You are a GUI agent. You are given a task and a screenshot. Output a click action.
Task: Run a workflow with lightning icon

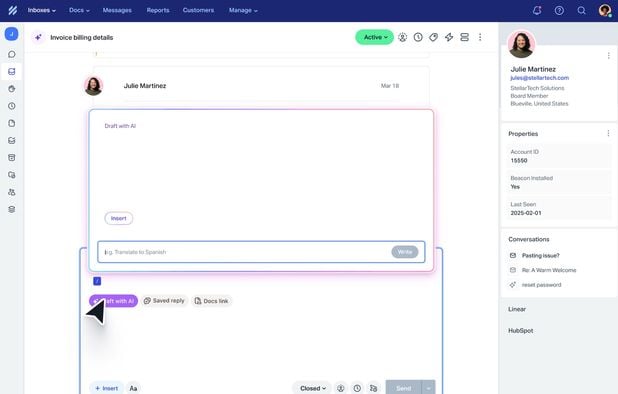[x=449, y=37]
